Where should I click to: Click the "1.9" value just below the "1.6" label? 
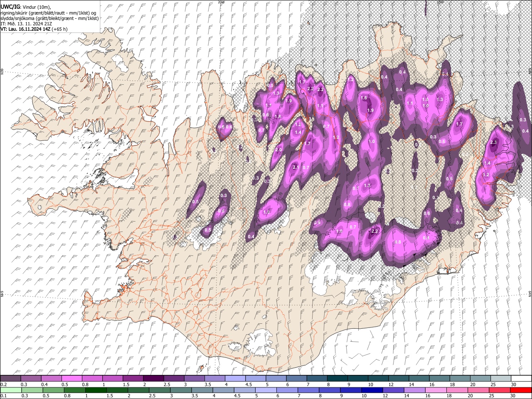click(x=371, y=110)
